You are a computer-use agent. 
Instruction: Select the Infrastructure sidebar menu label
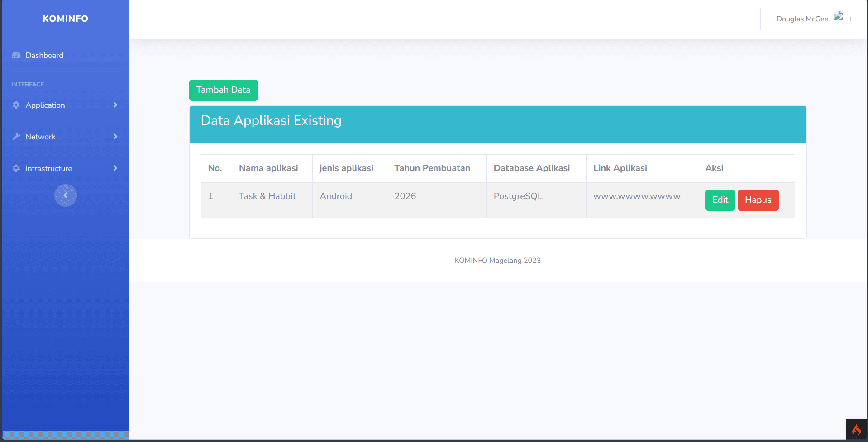click(49, 168)
